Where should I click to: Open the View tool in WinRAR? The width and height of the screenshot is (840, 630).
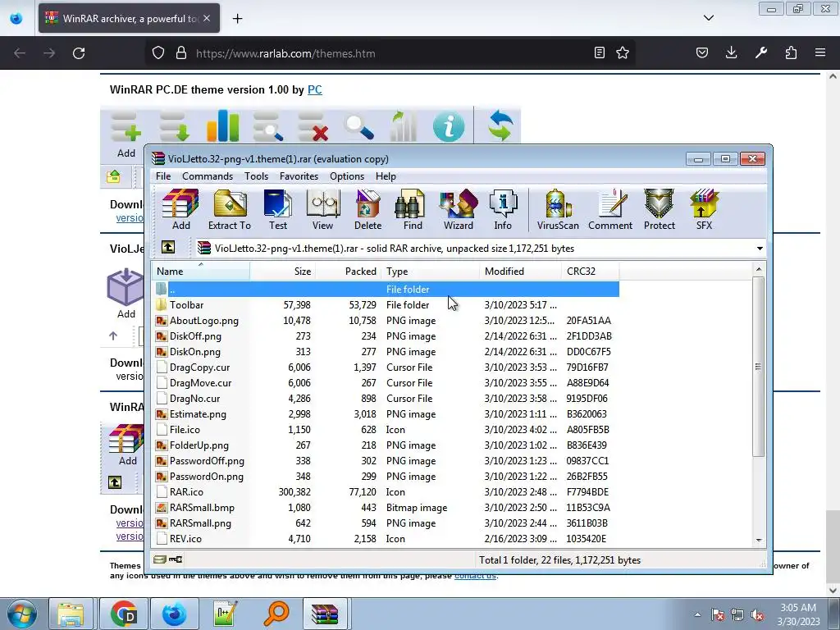[x=322, y=209]
